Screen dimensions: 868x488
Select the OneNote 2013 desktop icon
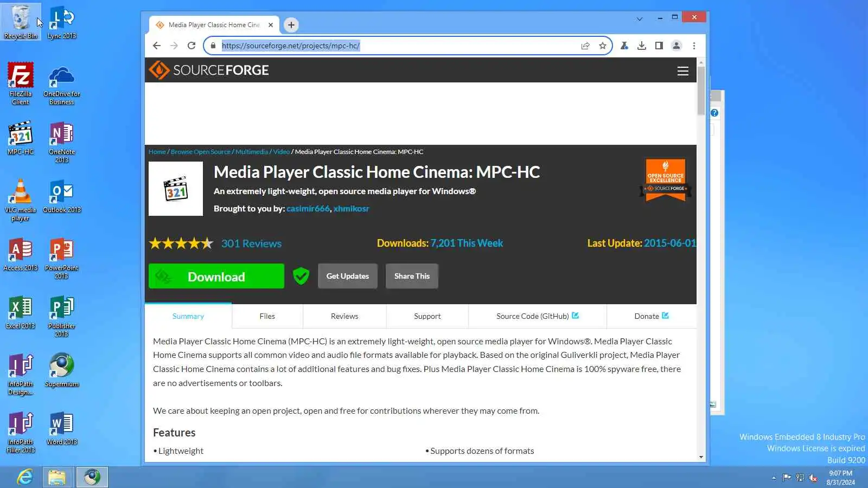point(62,142)
